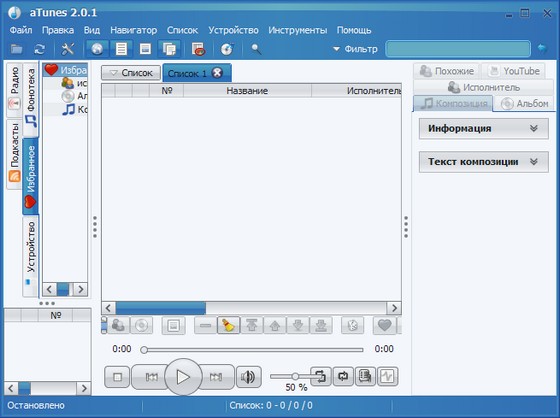The image size is (560, 418).
Task: Move selection to top arrow button
Action: tap(252, 325)
